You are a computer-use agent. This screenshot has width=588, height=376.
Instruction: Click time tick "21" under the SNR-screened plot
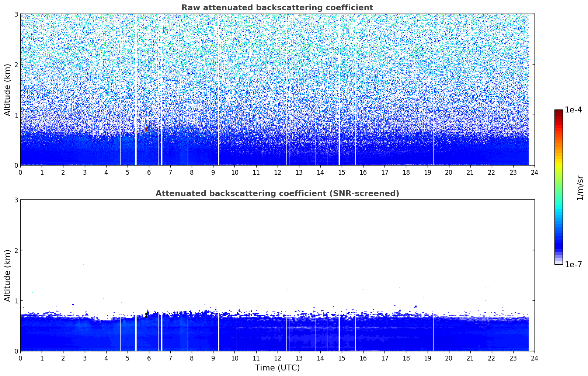470,358
